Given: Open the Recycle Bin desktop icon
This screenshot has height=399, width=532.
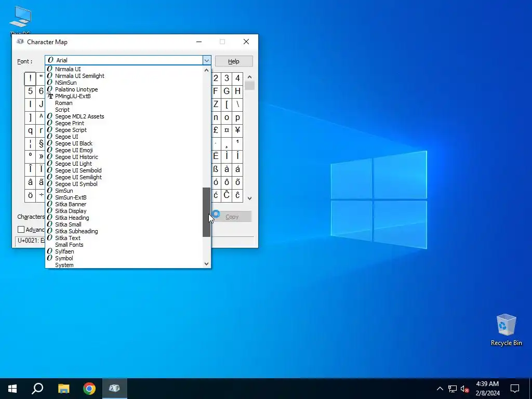Looking at the screenshot, I should click(x=506, y=330).
